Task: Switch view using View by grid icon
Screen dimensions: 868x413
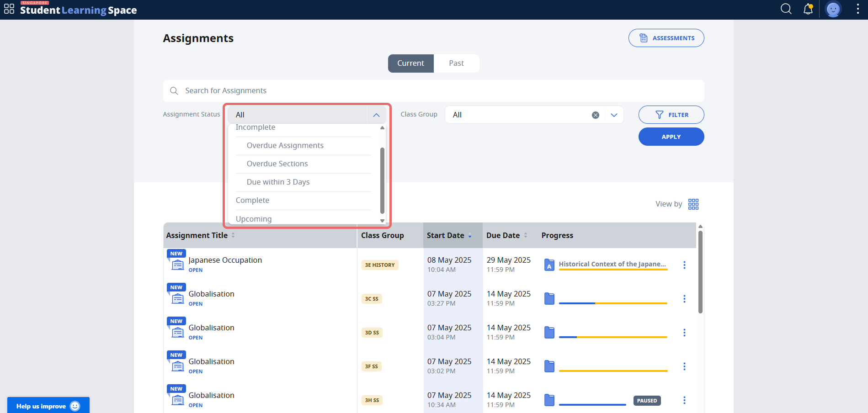Action: (693, 204)
